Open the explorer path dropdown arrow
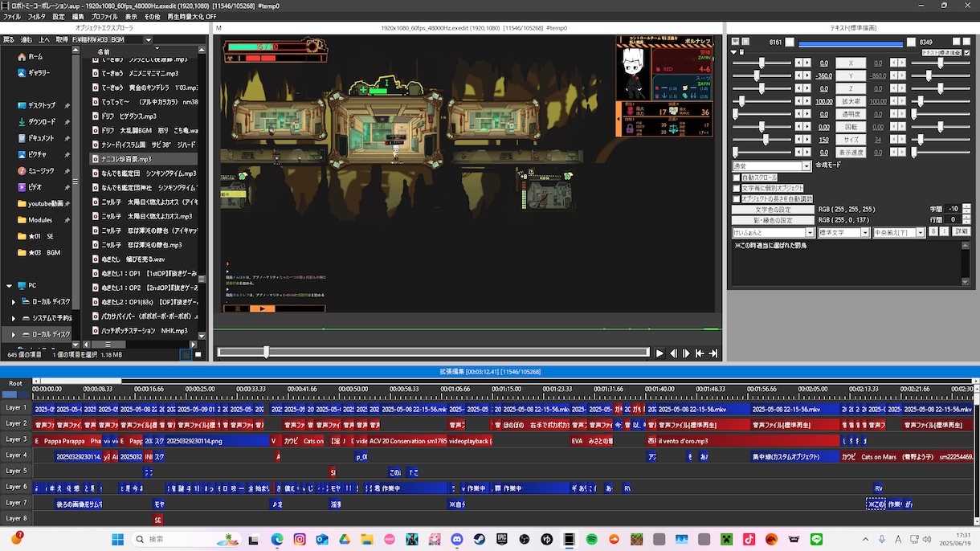The height and width of the screenshot is (551, 980). [149, 39]
